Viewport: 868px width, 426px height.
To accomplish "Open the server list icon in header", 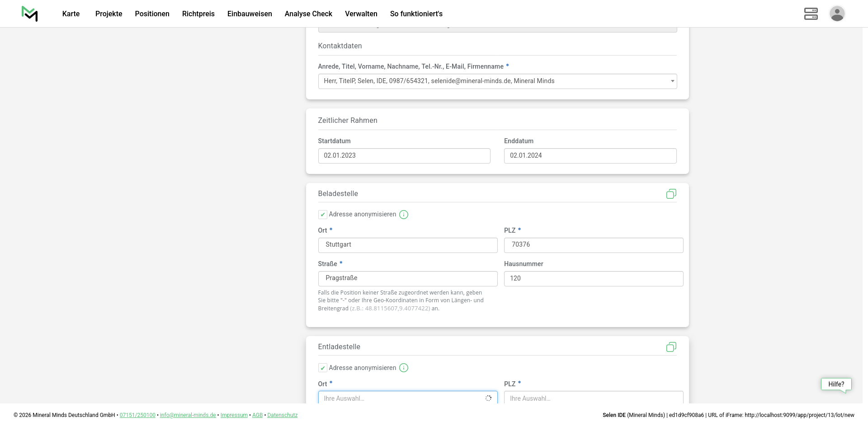I will click(x=811, y=14).
